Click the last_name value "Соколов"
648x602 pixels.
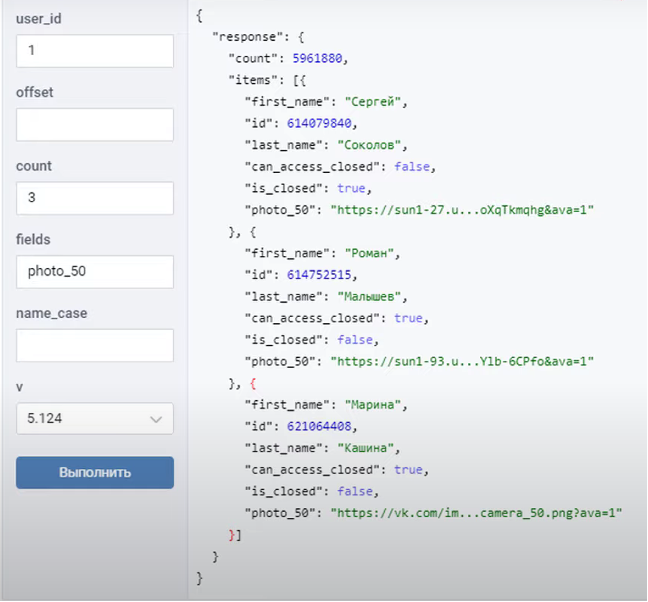point(369,145)
